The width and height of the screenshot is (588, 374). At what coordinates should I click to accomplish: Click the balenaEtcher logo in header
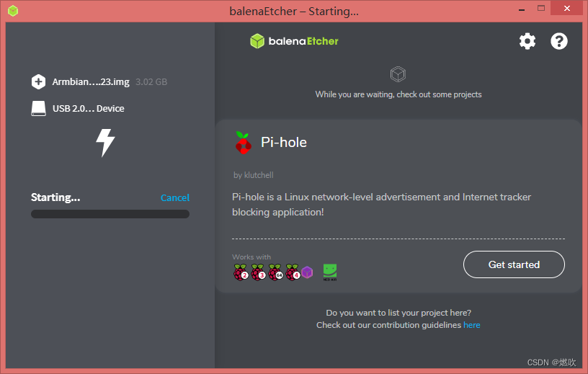pyautogui.click(x=295, y=41)
